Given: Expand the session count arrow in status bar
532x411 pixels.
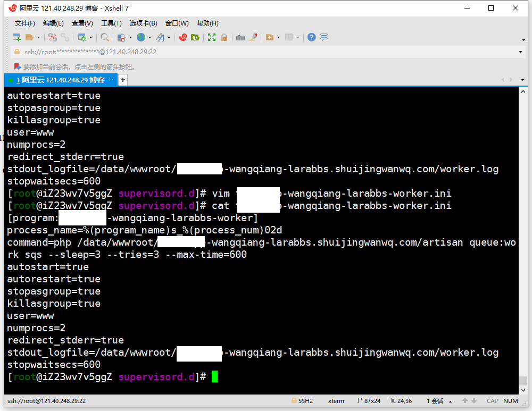Looking at the screenshot, I should click(x=451, y=401).
